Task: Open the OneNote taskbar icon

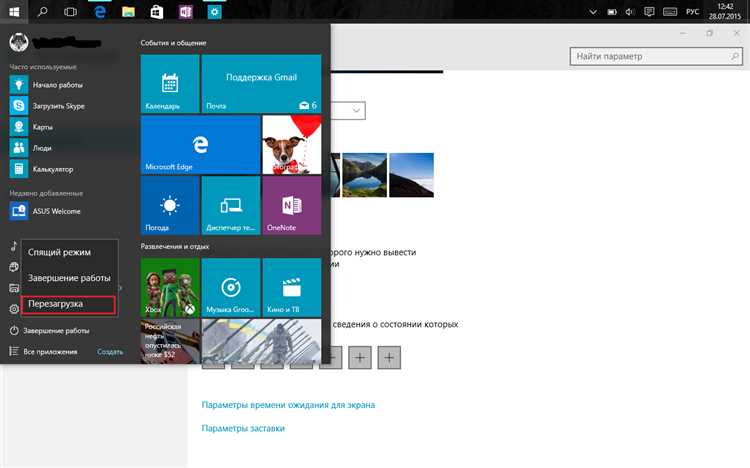Action: [186, 11]
